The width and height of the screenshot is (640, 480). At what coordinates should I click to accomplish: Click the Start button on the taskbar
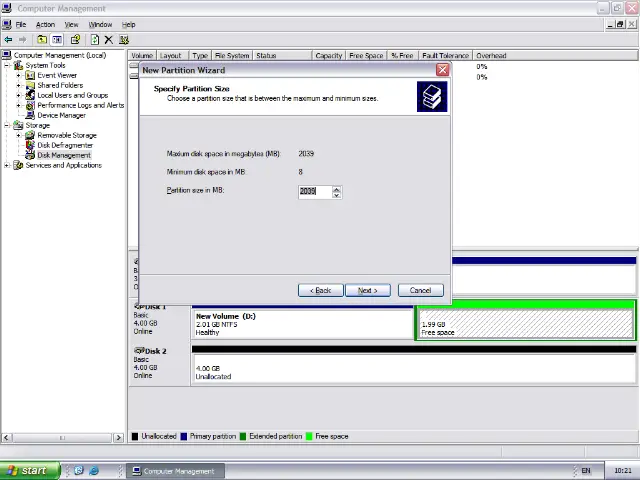(27, 470)
